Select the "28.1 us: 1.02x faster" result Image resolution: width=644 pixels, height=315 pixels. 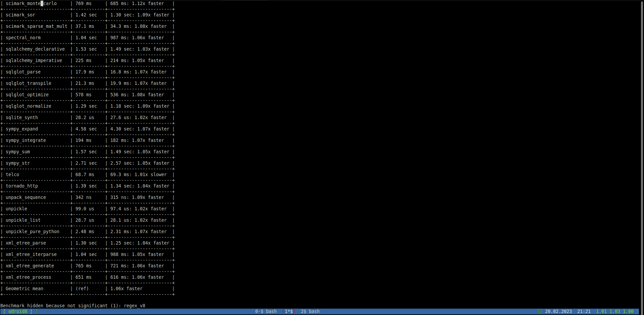139,220
